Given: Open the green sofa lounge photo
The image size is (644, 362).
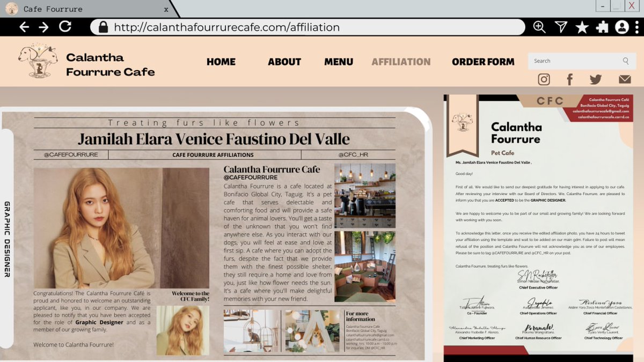Looking at the screenshot, I should (x=365, y=267).
